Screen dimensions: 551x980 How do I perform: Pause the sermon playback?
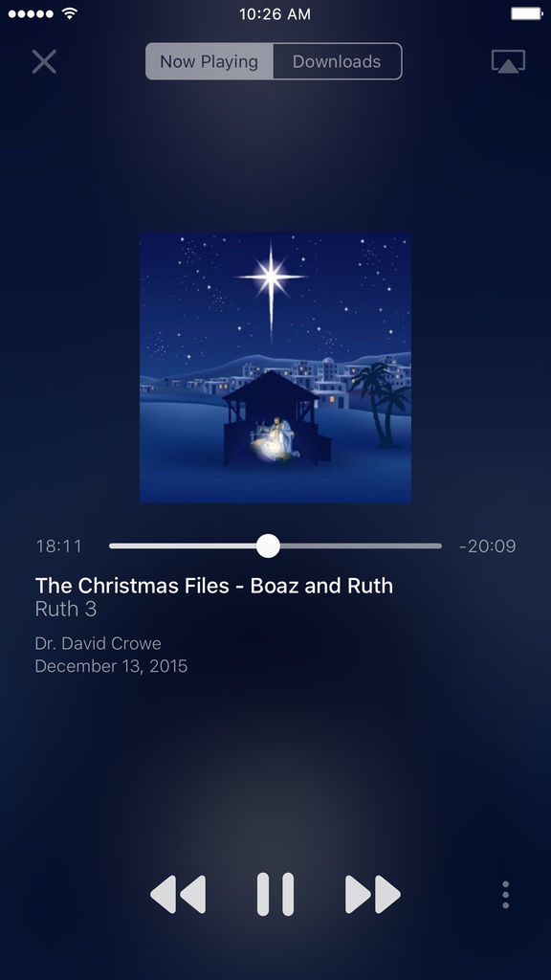point(275,895)
